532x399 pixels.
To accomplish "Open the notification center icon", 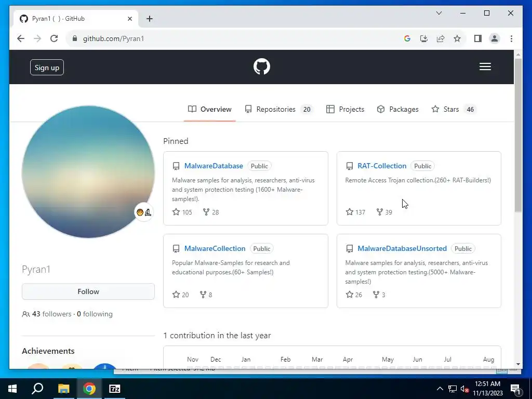I will 515,389.
